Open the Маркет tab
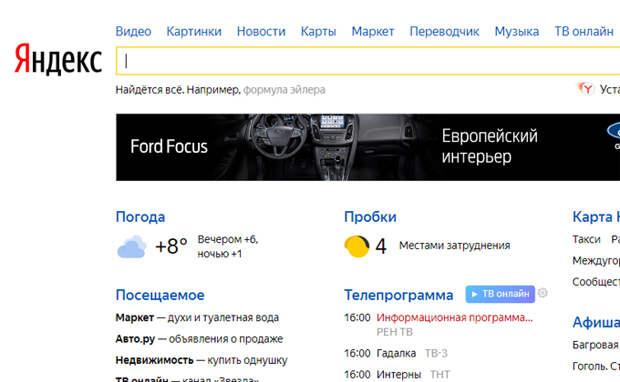The height and width of the screenshot is (382, 620). [373, 31]
